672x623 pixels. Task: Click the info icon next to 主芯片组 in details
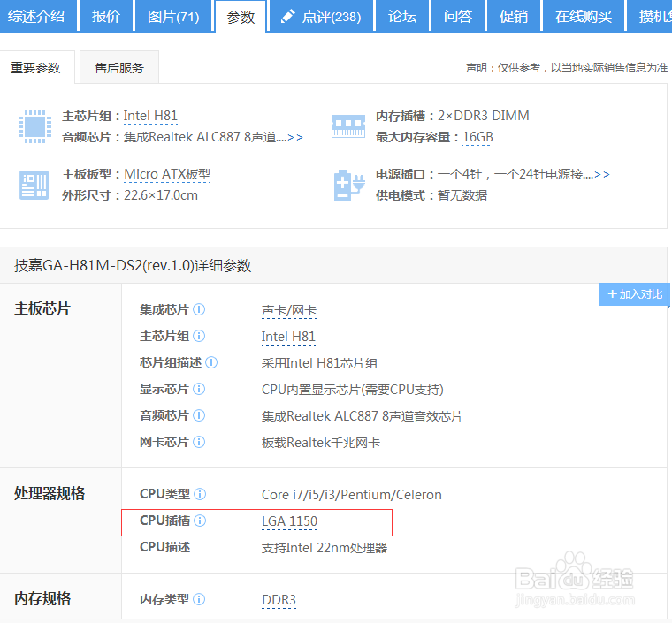(199, 336)
